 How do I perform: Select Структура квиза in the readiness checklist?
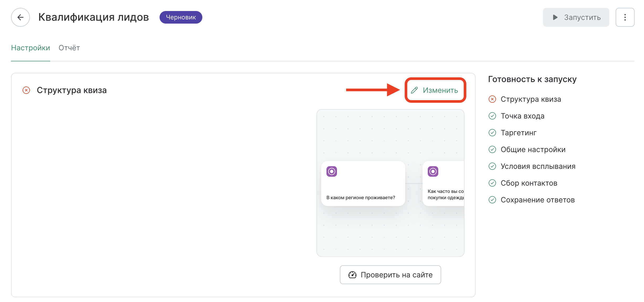tap(531, 99)
